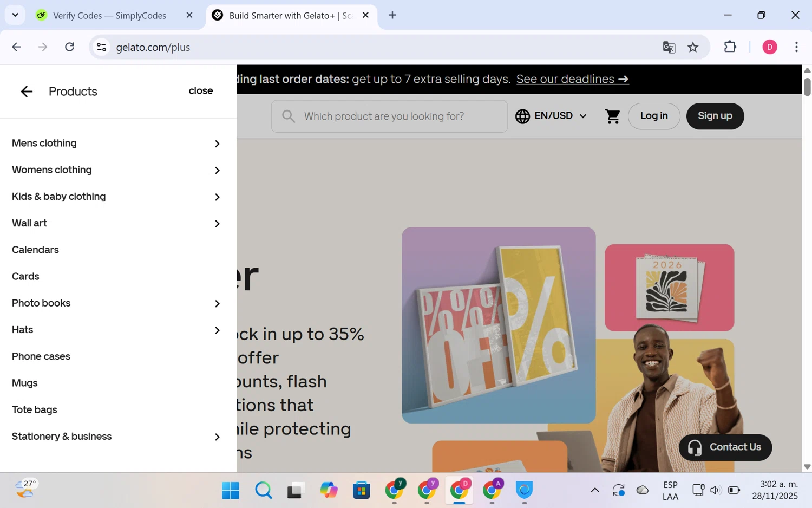
Task: Open the Chrome three-dot menu
Action: pyautogui.click(x=796, y=47)
